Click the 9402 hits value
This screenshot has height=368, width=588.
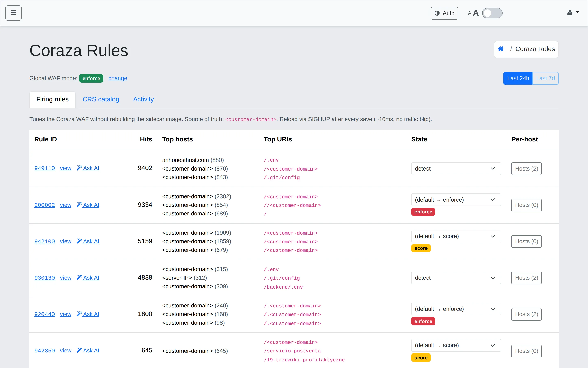coord(145,168)
